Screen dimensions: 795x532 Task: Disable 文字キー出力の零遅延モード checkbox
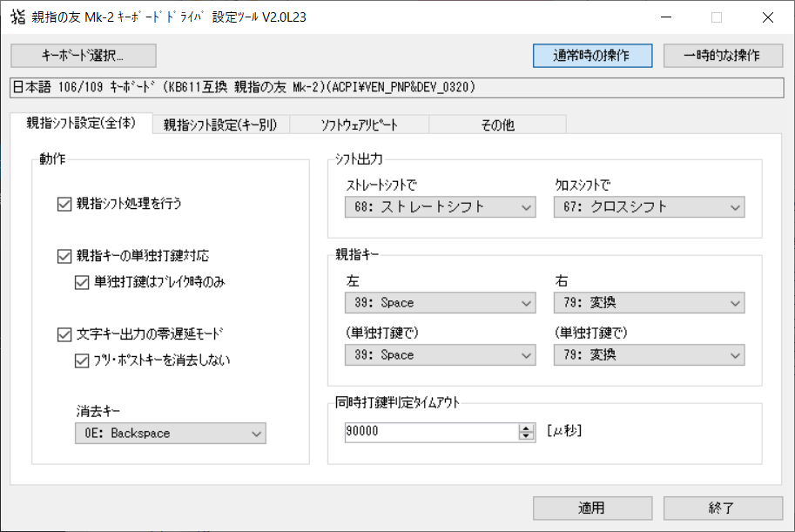pyautogui.click(x=63, y=333)
